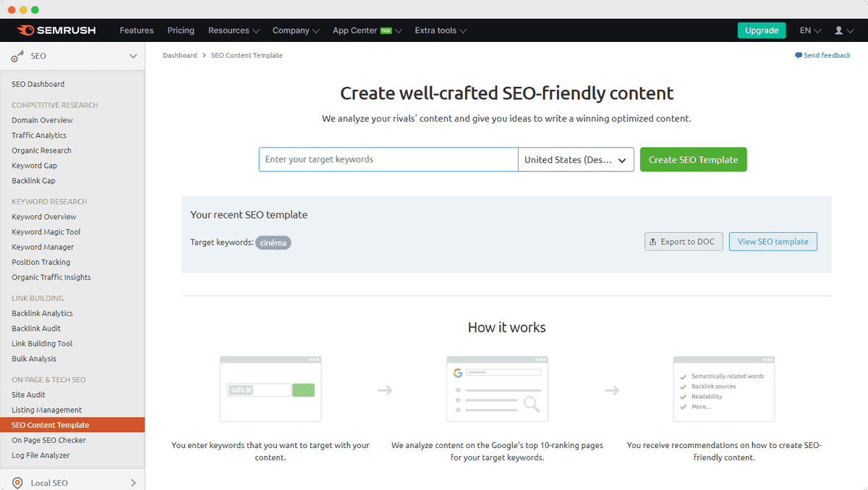Open Site Audit in sidebar
The image size is (868, 490).
[28, 394]
